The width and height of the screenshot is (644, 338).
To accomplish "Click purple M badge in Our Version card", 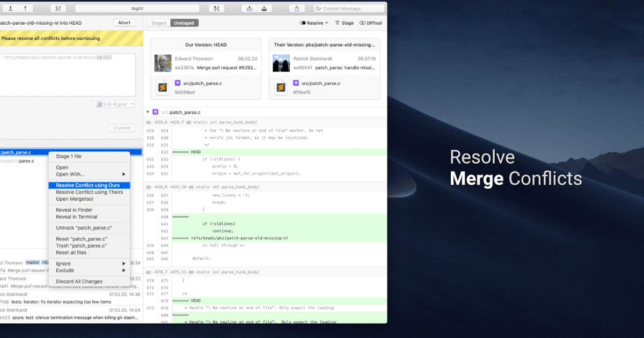I will click(178, 83).
